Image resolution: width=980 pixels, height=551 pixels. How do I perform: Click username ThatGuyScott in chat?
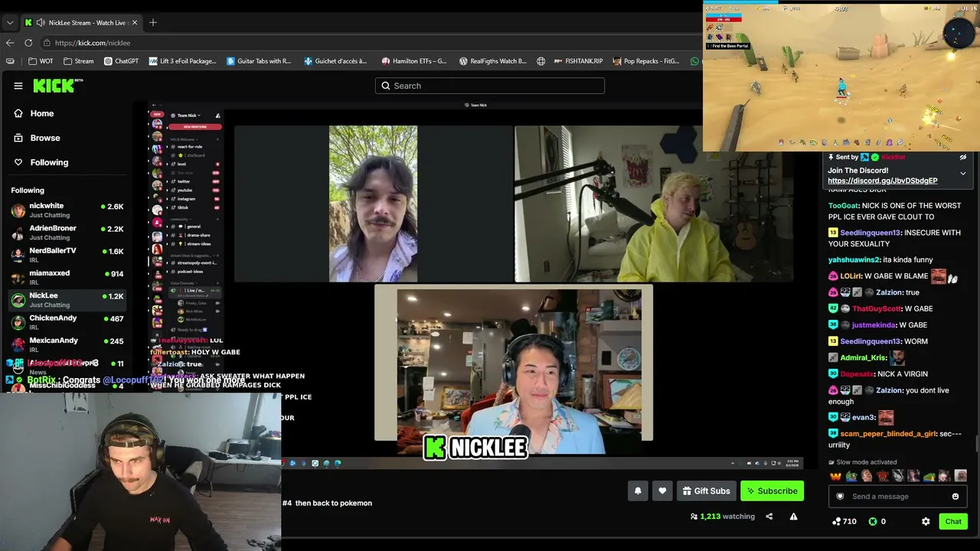(x=877, y=309)
